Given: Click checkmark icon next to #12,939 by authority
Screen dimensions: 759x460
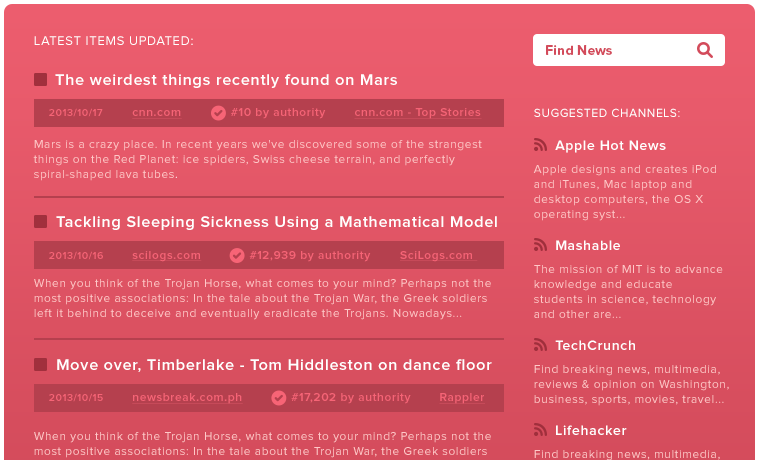Looking at the screenshot, I should [x=237, y=255].
